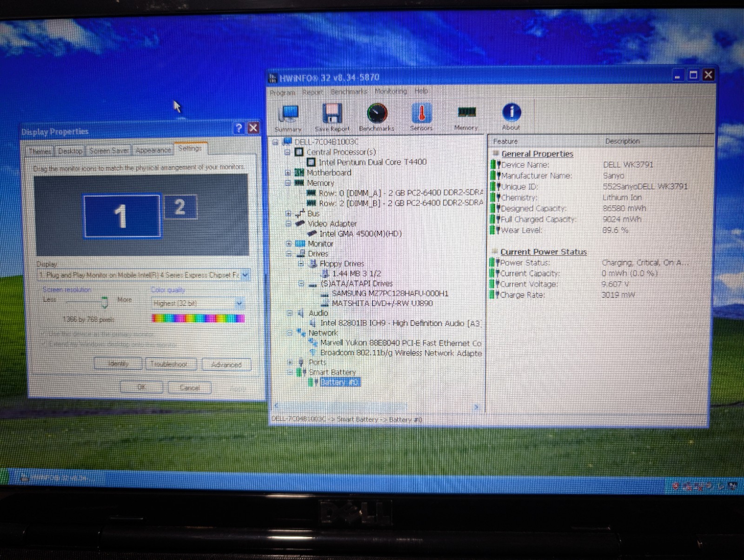744x560 pixels.
Task: Click the Identify button
Action: click(118, 364)
